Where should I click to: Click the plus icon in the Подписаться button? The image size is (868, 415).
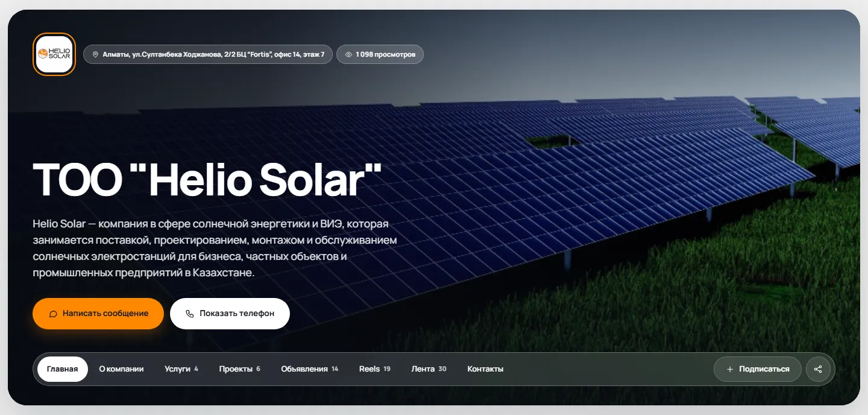[x=730, y=369]
